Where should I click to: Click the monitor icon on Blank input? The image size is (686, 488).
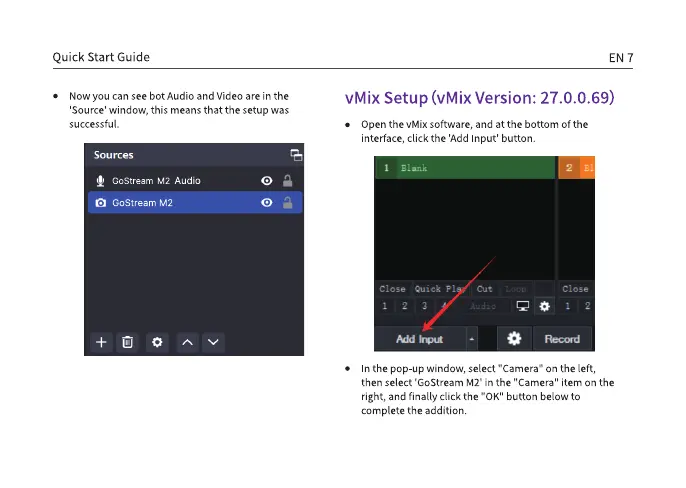[x=521, y=306]
